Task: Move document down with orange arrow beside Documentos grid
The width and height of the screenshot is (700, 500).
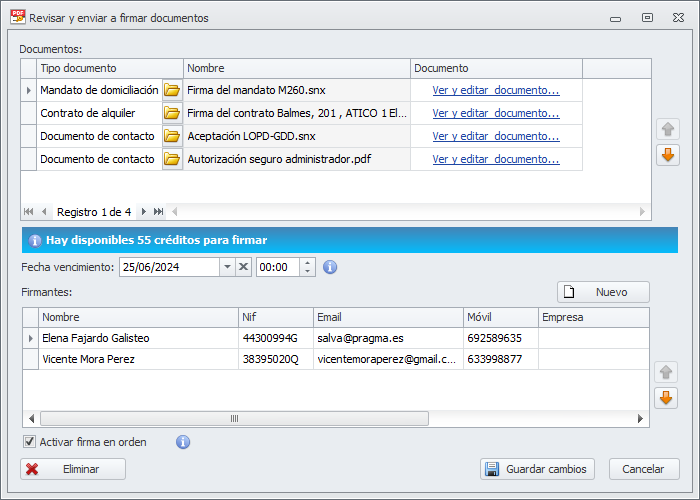Action: coord(668,155)
